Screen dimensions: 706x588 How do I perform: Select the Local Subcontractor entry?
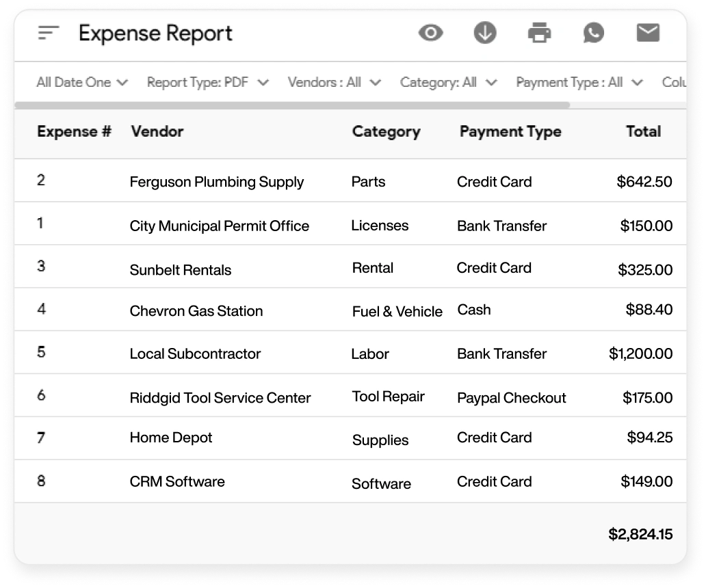tap(195, 353)
